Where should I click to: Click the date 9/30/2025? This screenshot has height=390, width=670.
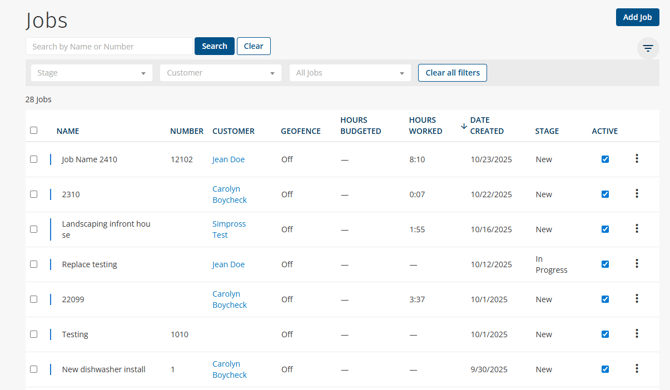click(x=489, y=369)
